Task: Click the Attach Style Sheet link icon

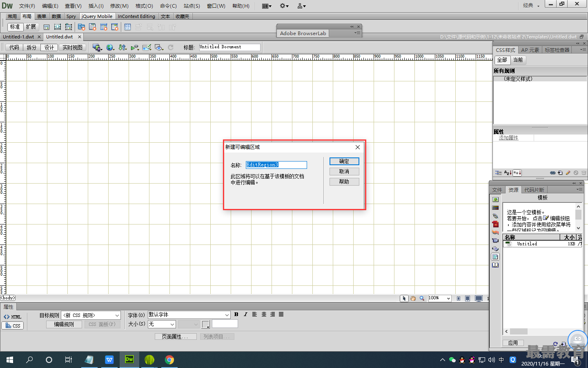Action: (x=552, y=173)
